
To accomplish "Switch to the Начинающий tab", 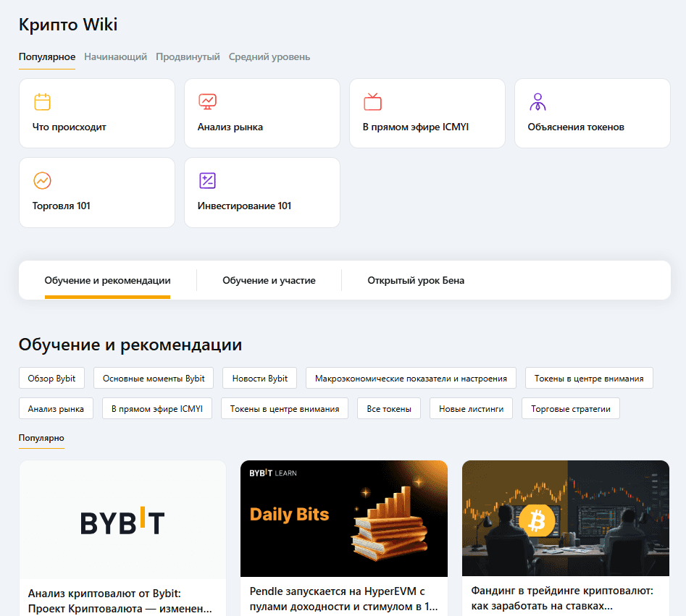I will click(115, 57).
